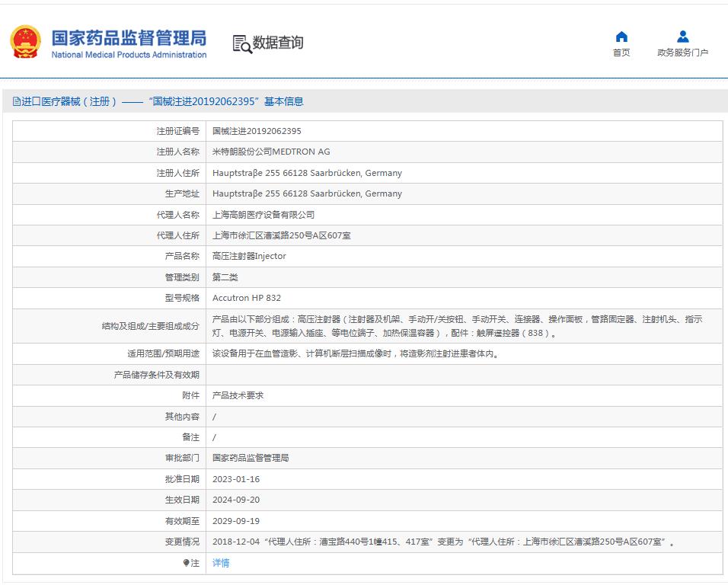This screenshot has width=728, height=585.
Task: Click the product name 高压注射器Injector cell
Action: (249, 256)
